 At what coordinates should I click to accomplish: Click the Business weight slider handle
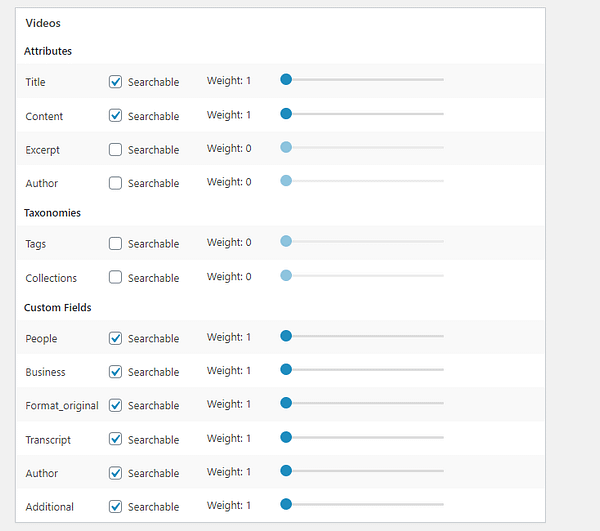coord(286,369)
